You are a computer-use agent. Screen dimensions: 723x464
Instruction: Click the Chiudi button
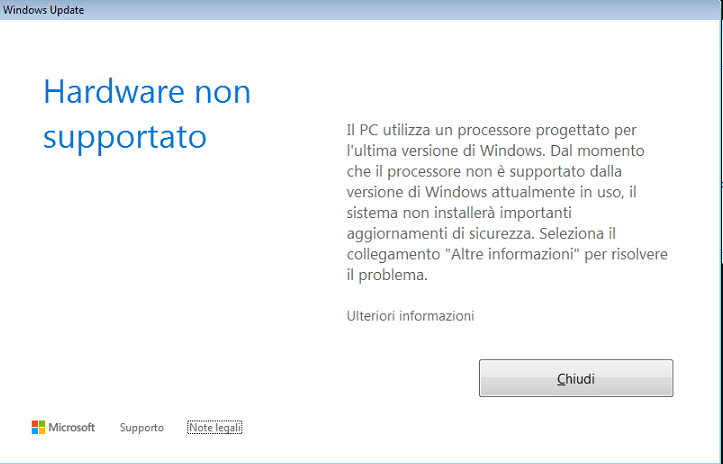[576, 378]
